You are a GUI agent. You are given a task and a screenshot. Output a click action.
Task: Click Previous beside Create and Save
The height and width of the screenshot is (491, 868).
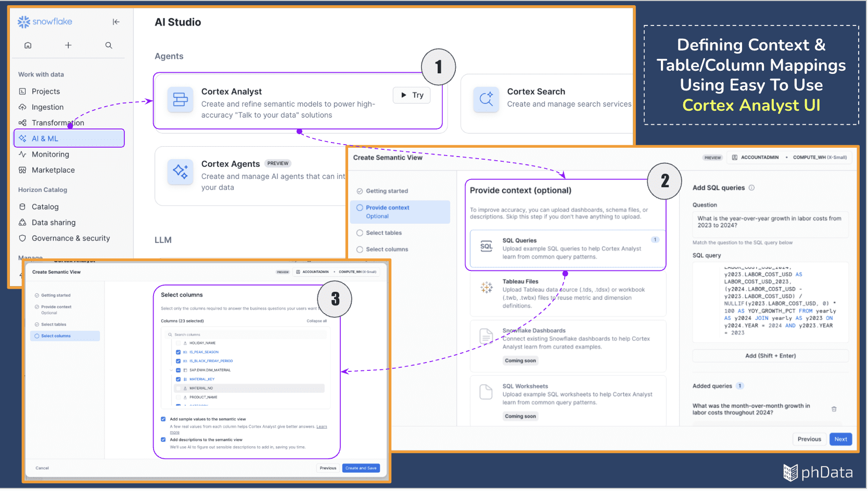click(x=328, y=468)
